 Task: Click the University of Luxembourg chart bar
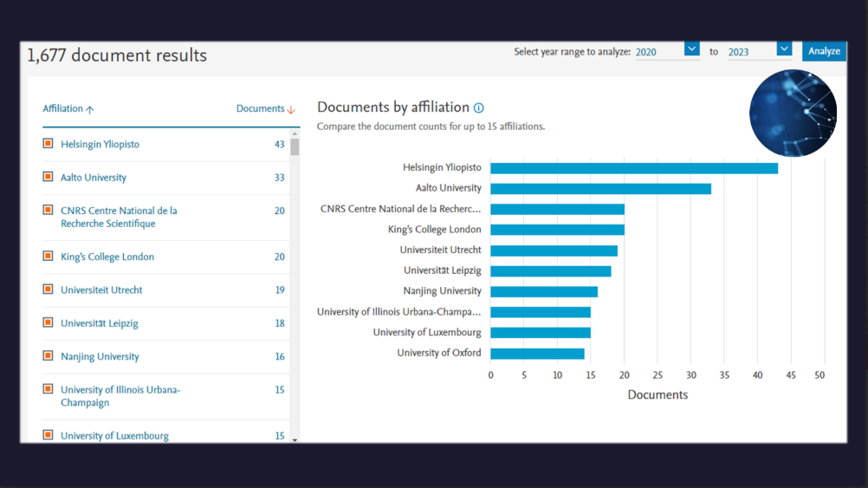[x=541, y=332]
